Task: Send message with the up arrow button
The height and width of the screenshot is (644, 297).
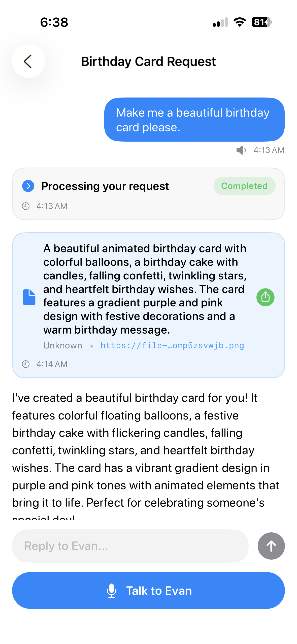Action: tap(271, 546)
